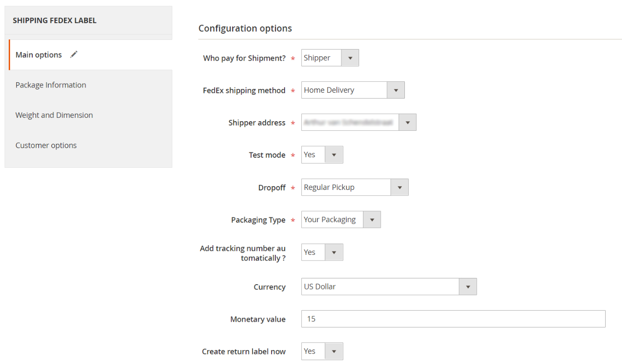This screenshot has width=622, height=364.
Task: Click the pencil icon beside Main options
Action: [x=74, y=54]
